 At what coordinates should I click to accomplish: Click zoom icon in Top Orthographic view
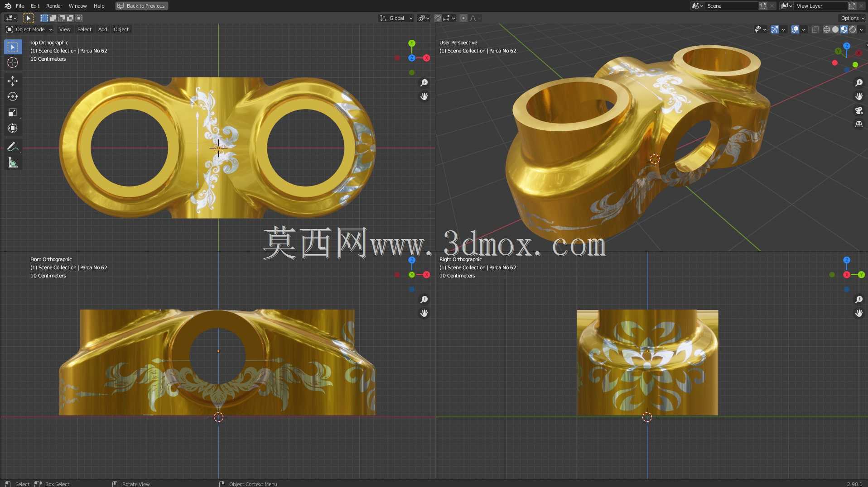(424, 83)
